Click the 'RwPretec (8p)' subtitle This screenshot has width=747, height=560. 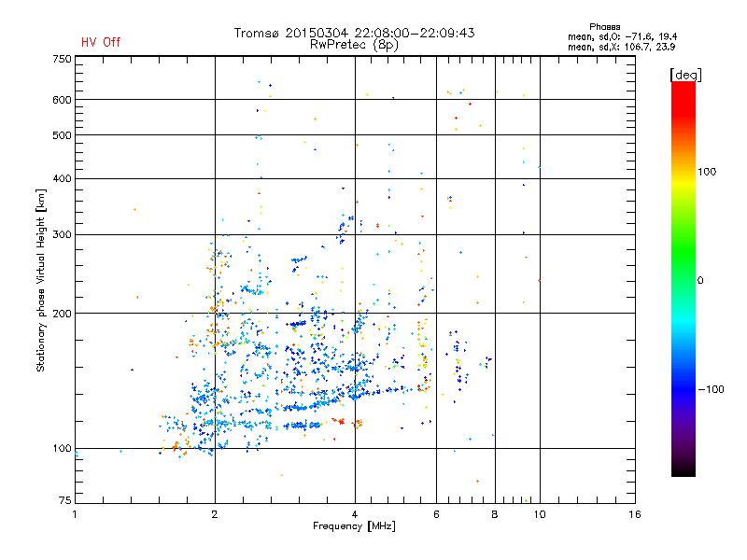coord(354,45)
